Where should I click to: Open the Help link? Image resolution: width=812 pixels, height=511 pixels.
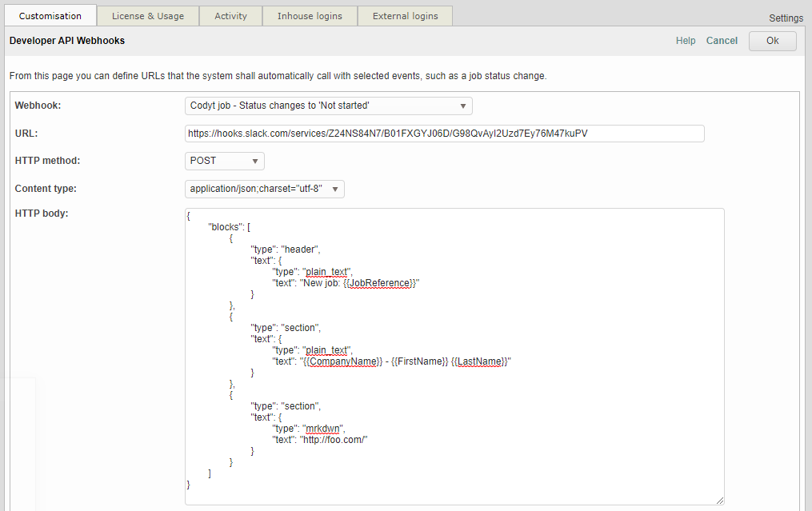pos(686,41)
